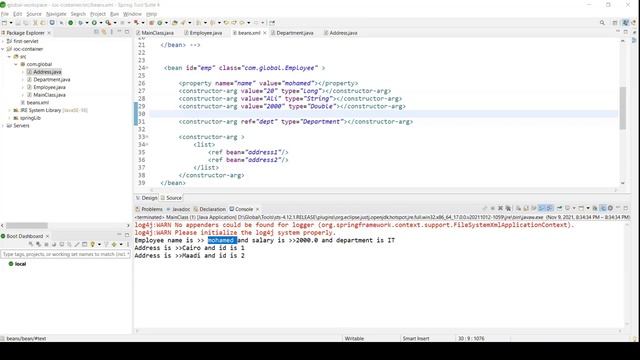Click Remove All Terminated Launches icon in Console
Image resolution: width=640 pixels, height=360 pixels.
click(x=508, y=208)
